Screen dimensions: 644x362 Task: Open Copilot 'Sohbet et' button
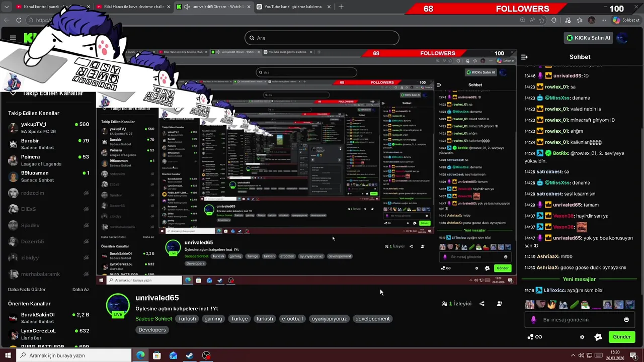pyautogui.click(x=626, y=20)
